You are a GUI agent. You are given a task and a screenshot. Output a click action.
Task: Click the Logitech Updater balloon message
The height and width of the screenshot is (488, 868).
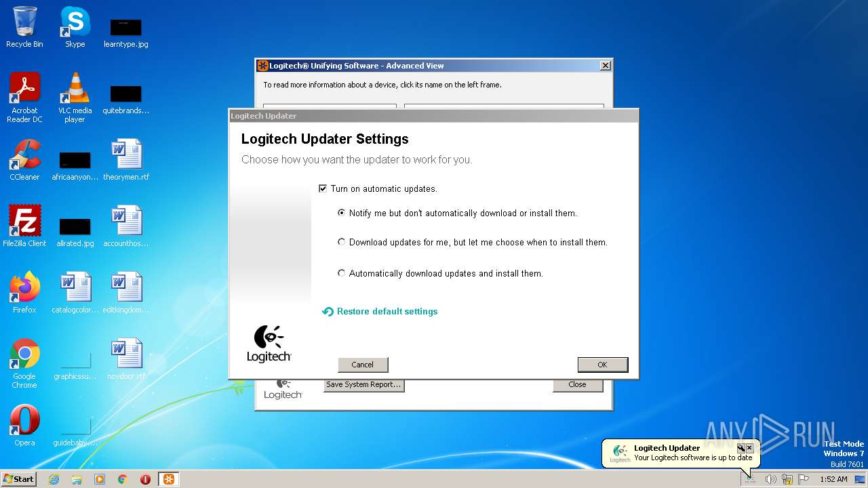click(x=693, y=457)
